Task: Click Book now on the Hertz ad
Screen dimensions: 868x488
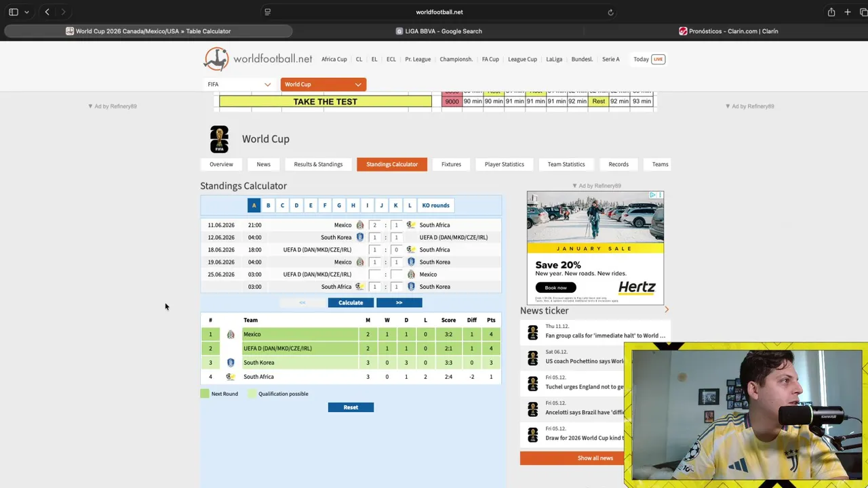Action: 555,287
